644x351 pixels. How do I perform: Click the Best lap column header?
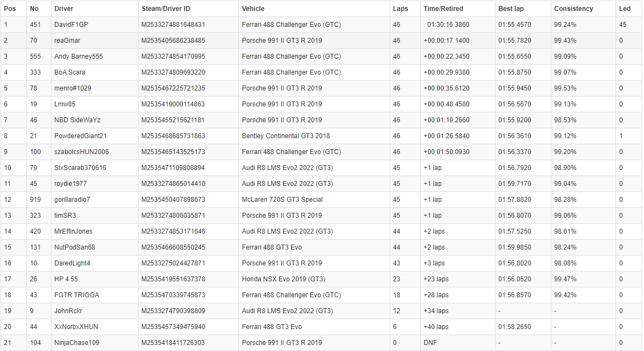(511, 9)
